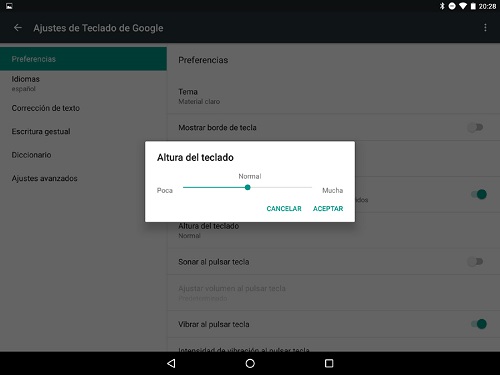Screen dimensions: 500x375
Task: Click Ajustar volumen al pulsar tecla row
Action: pos(333,293)
